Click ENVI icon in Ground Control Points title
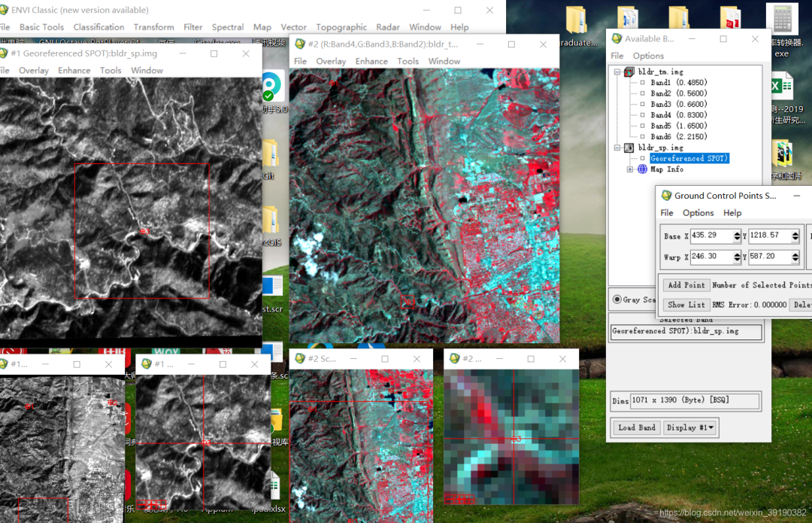The image size is (812, 523). [x=666, y=196]
